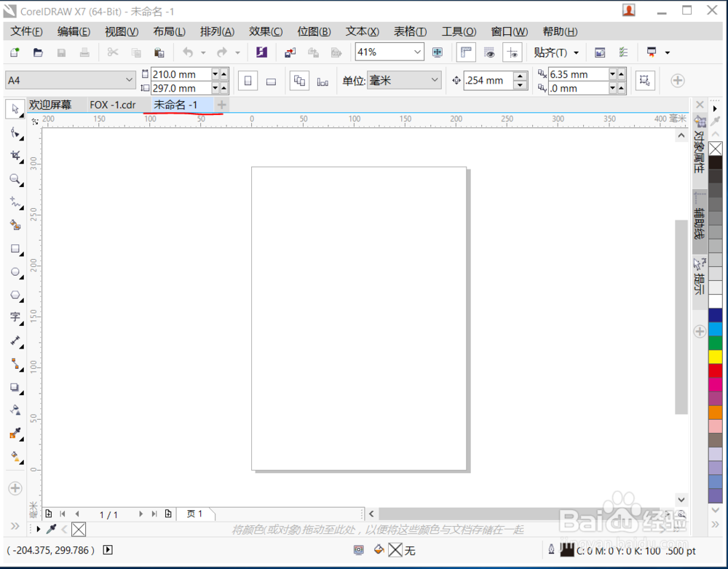
Task: Click the Open file folder icon
Action: click(38, 52)
